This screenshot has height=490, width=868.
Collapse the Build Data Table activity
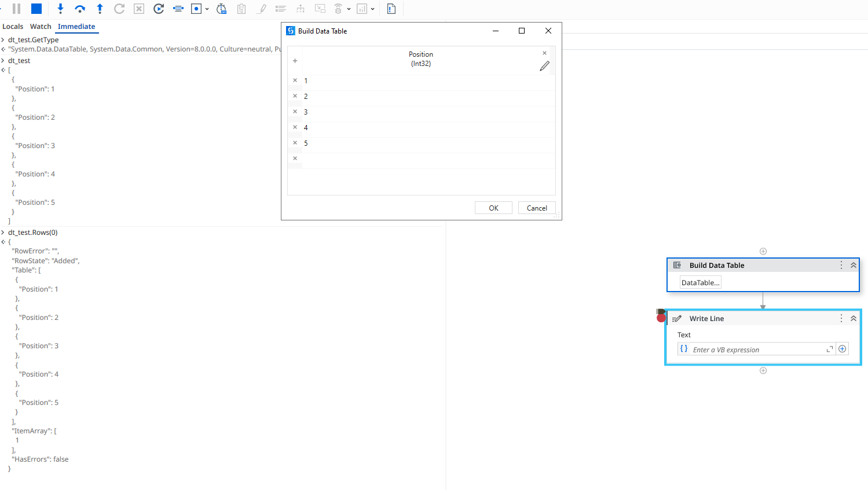pos(853,265)
